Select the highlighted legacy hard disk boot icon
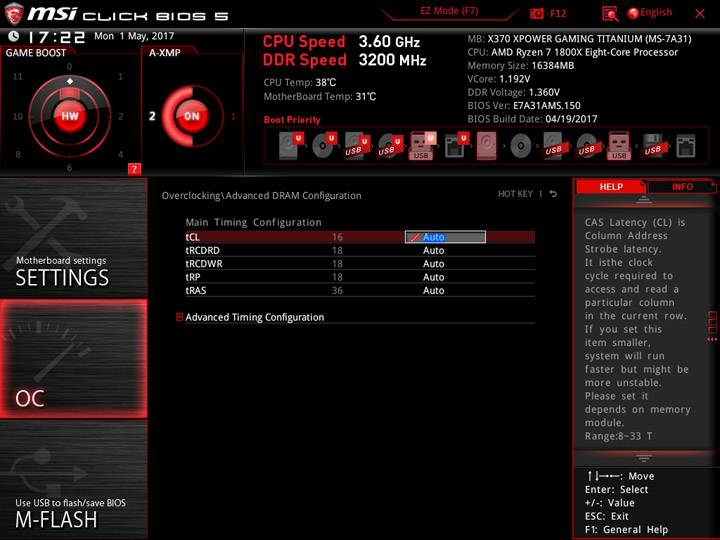This screenshot has width=720, height=540. click(x=487, y=146)
